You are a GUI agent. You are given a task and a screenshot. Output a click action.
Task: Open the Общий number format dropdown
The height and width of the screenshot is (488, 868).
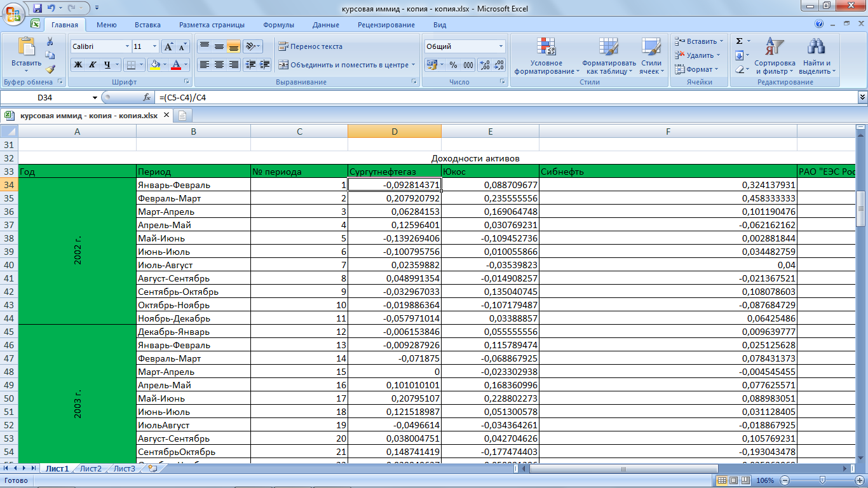tap(501, 46)
